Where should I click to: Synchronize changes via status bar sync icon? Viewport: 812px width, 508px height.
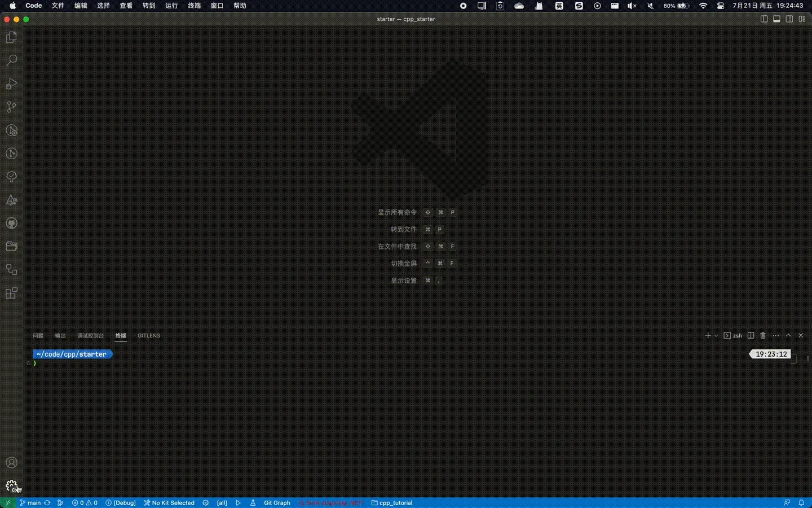(x=47, y=503)
